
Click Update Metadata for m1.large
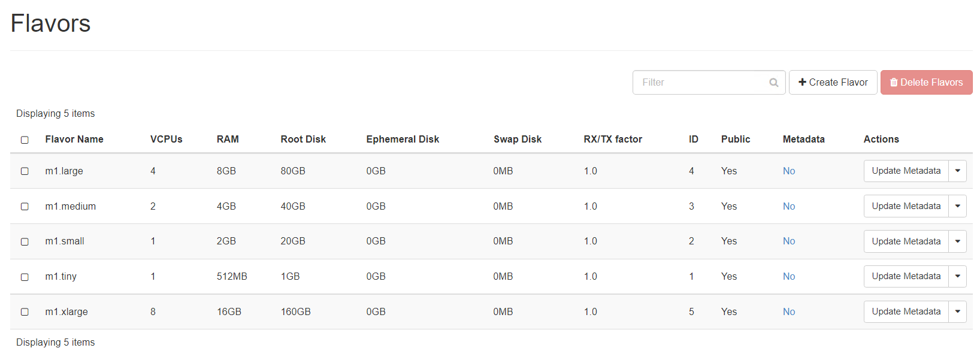point(906,171)
